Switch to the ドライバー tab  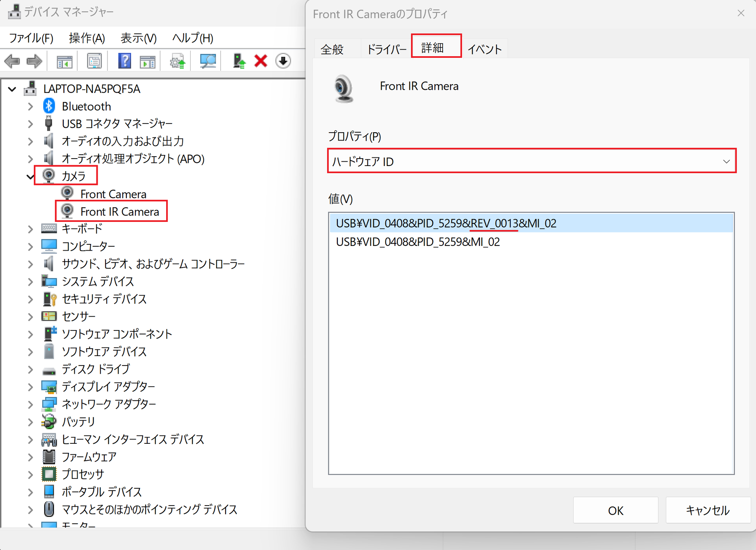coord(386,49)
